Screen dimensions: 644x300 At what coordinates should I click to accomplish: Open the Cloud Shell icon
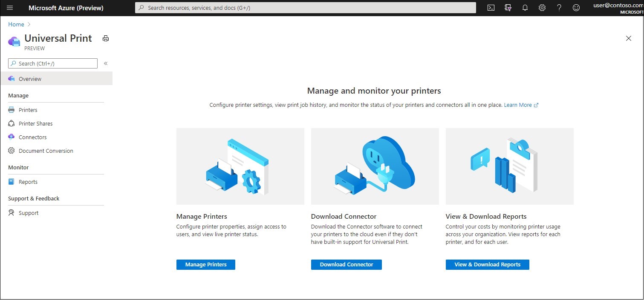pos(491,8)
